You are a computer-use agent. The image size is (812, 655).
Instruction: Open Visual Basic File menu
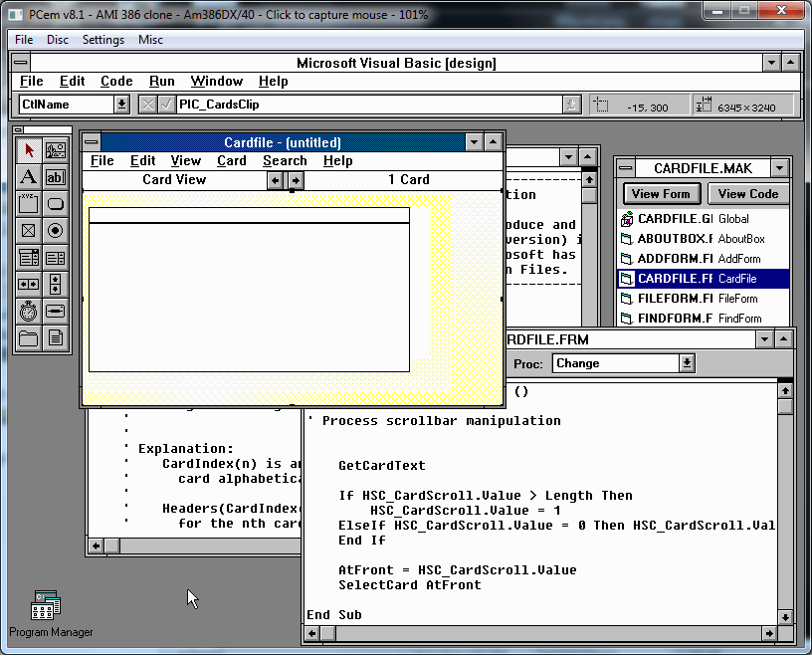pyautogui.click(x=32, y=82)
